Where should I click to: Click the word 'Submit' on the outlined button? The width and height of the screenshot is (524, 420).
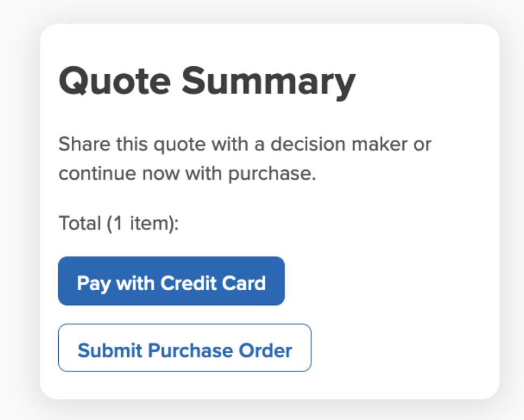click(110, 350)
